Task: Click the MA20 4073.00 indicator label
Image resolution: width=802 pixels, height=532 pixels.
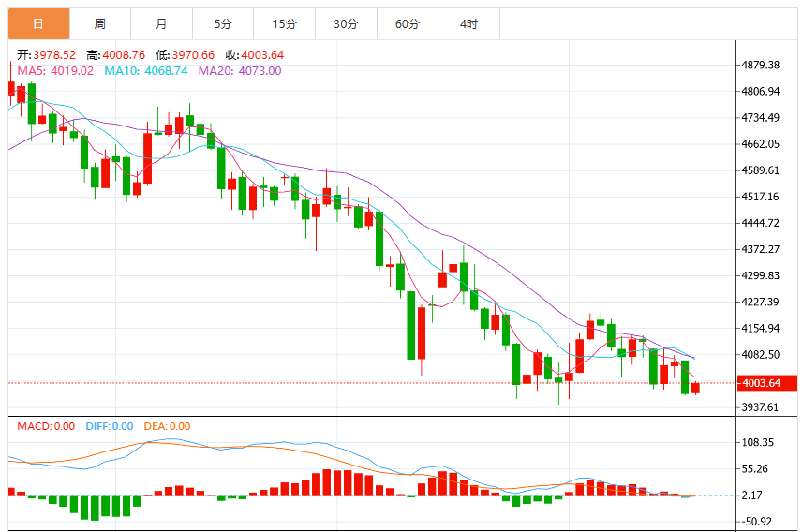Action: [239, 71]
